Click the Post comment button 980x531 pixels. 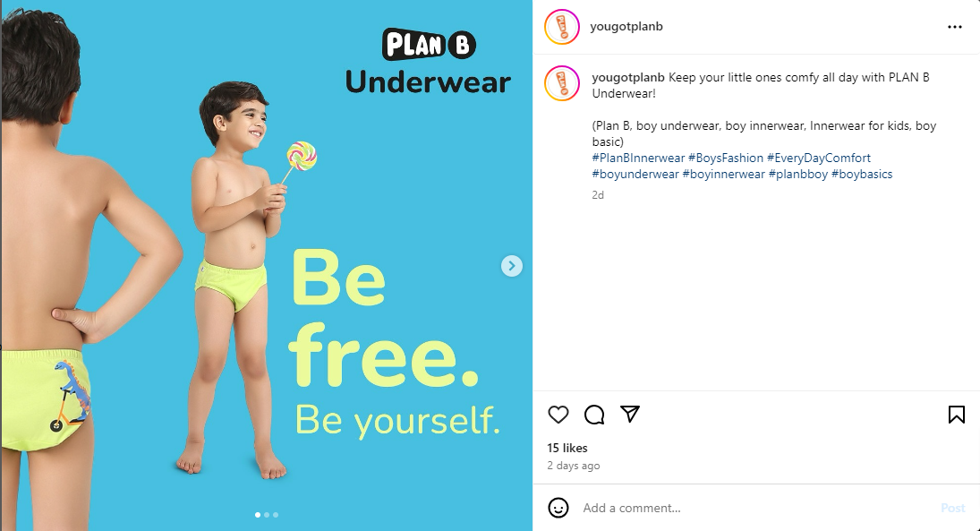tap(952, 508)
